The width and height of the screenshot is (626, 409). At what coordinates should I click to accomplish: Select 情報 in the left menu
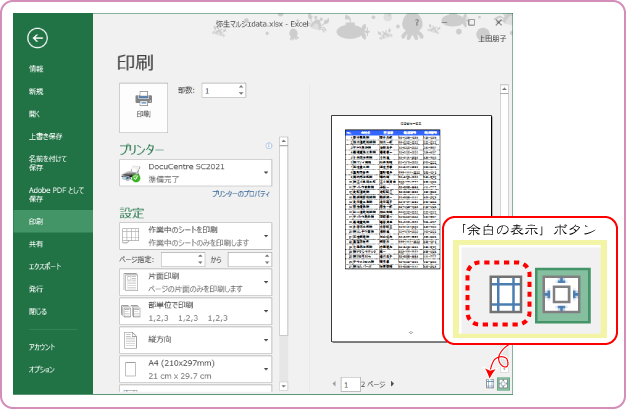point(37,69)
